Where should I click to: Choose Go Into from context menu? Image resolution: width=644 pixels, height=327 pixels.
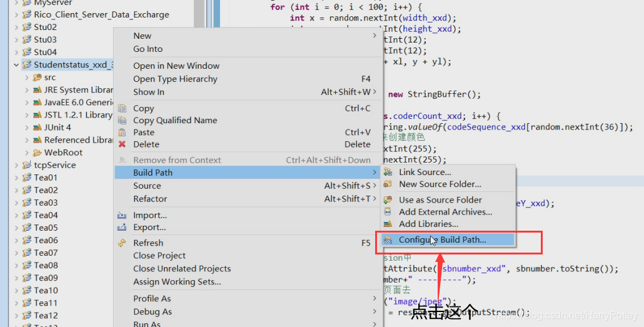click(248, 49)
